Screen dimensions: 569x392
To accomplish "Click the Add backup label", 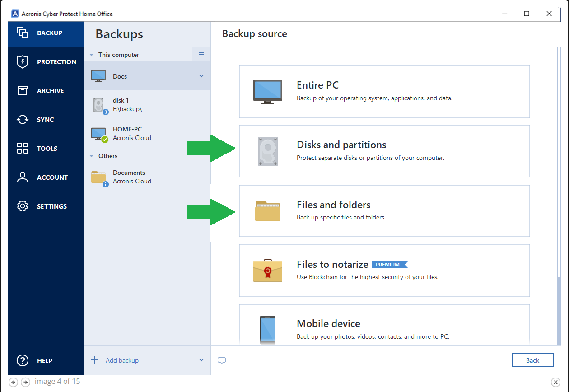I will [122, 360].
